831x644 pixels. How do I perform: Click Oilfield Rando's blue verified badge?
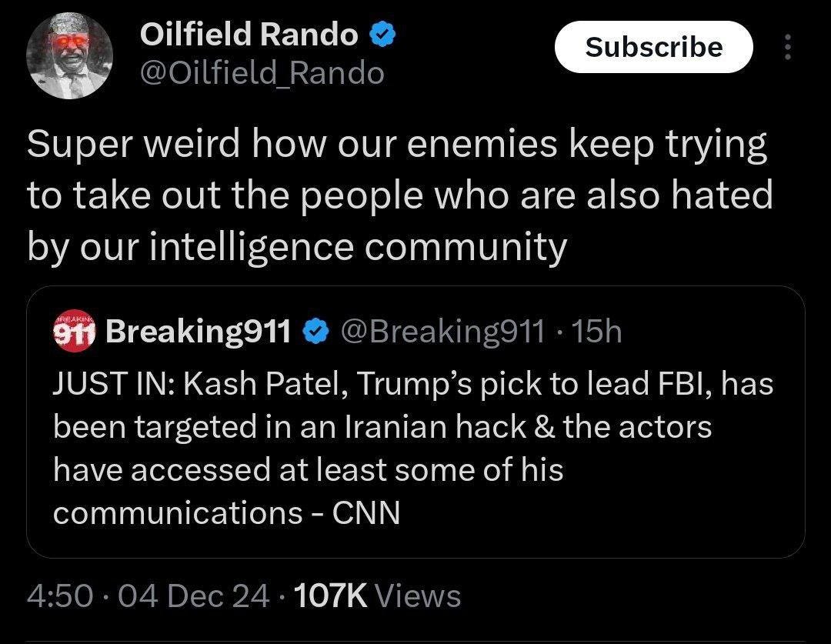[382, 35]
